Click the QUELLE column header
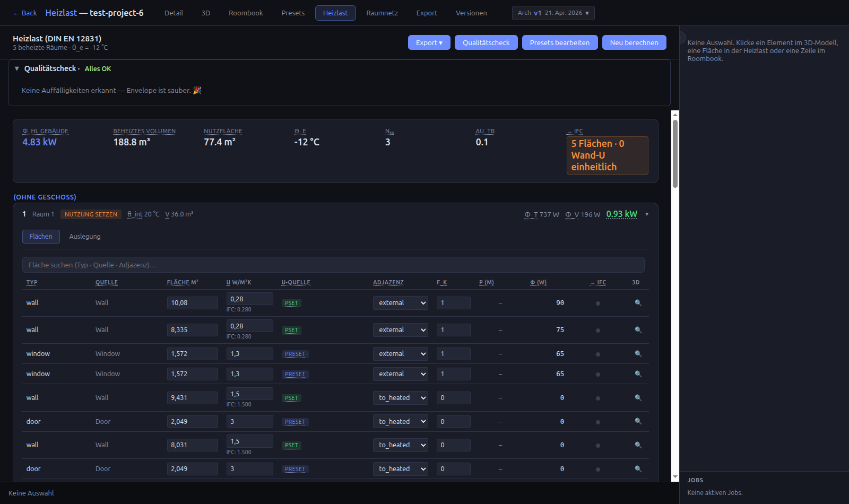The width and height of the screenshot is (849, 504). point(107,282)
